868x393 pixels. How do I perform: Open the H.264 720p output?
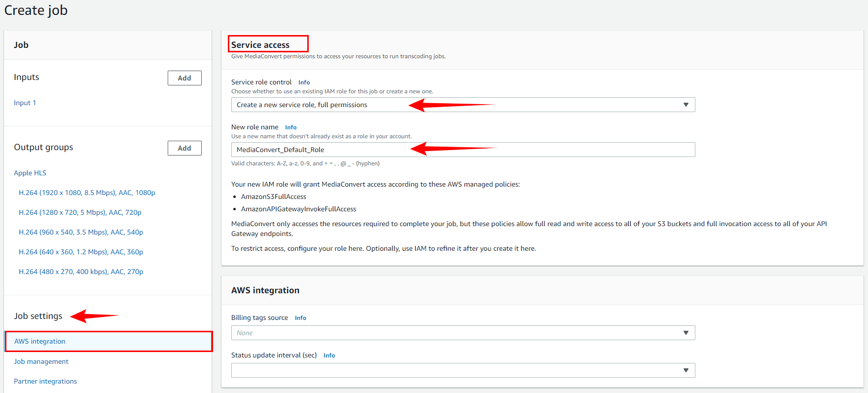click(80, 212)
